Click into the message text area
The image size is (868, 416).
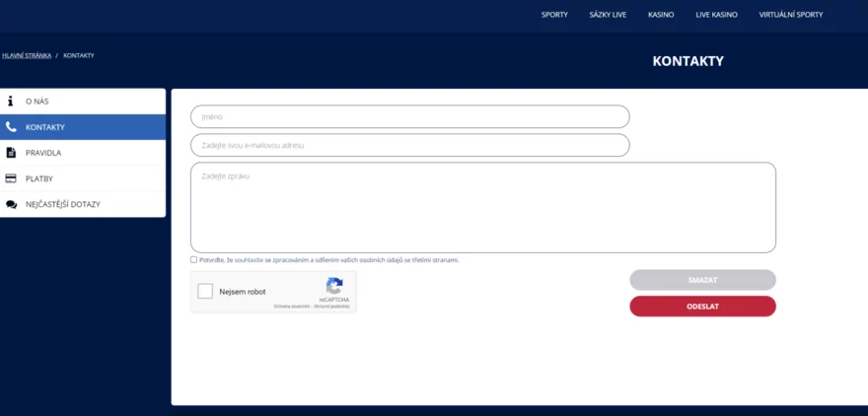point(482,208)
